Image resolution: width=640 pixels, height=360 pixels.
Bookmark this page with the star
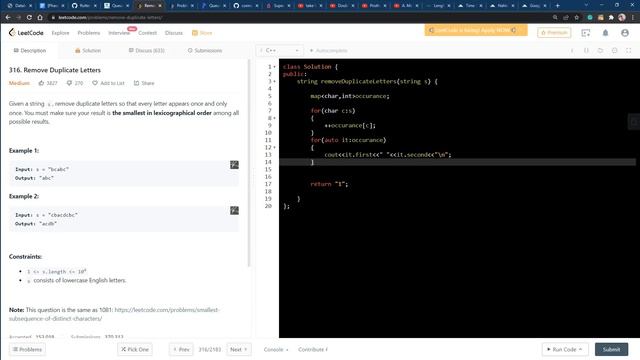pyautogui.click(x=576, y=18)
